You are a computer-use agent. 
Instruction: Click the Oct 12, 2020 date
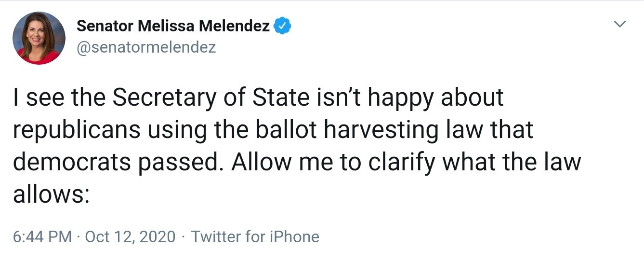click(130, 237)
